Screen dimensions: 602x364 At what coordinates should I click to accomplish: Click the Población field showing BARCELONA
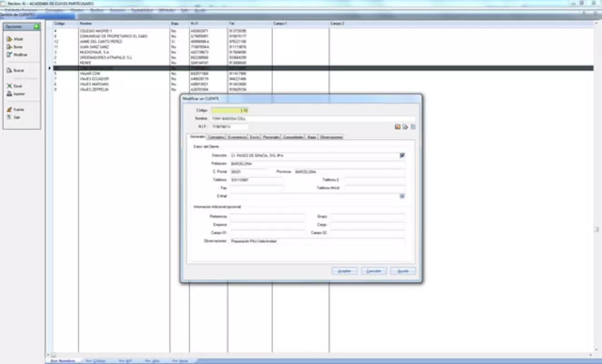[x=317, y=163]
